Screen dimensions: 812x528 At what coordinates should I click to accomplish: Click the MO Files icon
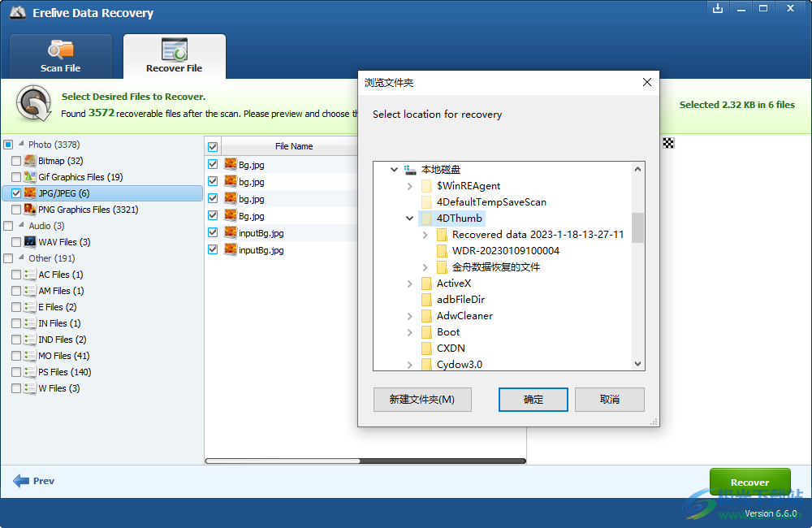point(30,356)
